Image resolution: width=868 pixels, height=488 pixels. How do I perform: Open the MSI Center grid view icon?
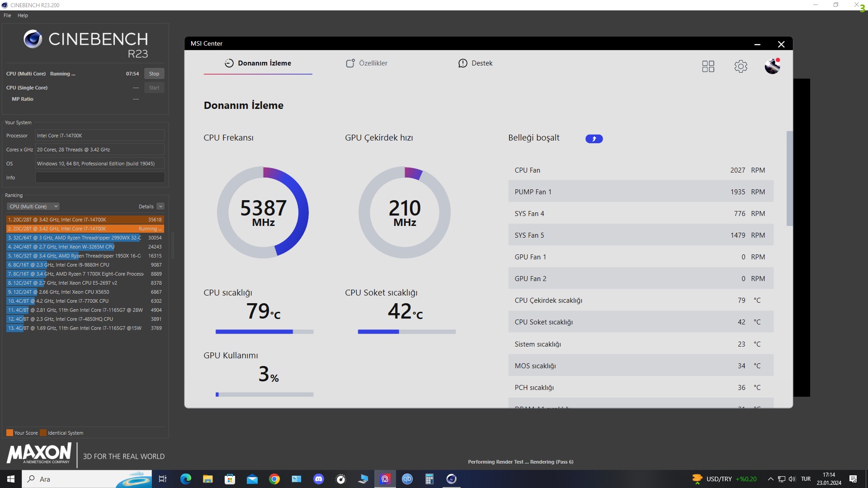708,66
